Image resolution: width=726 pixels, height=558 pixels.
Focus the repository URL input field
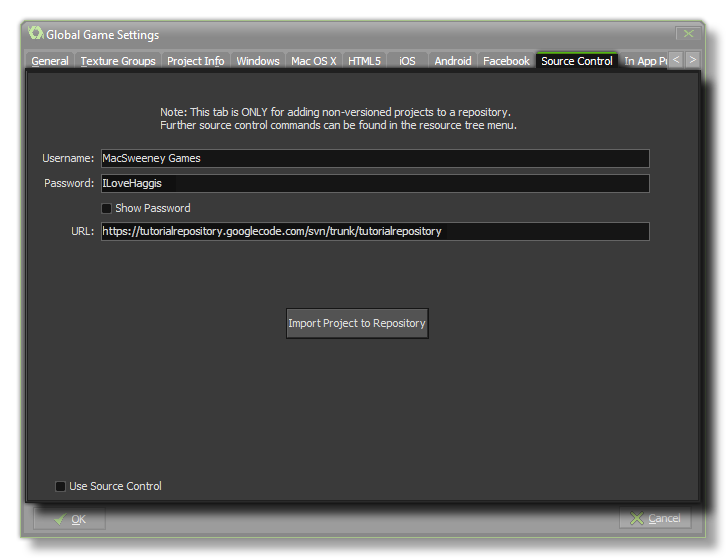(375, 231)
